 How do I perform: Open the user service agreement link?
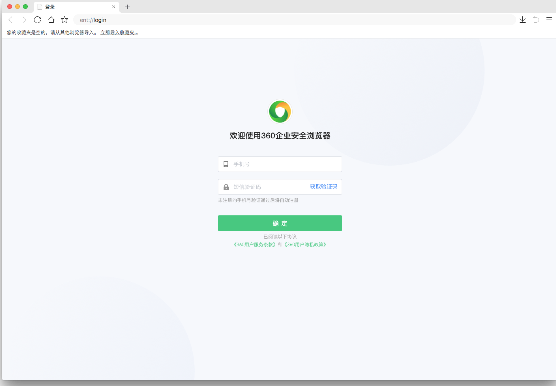(255, 245)
